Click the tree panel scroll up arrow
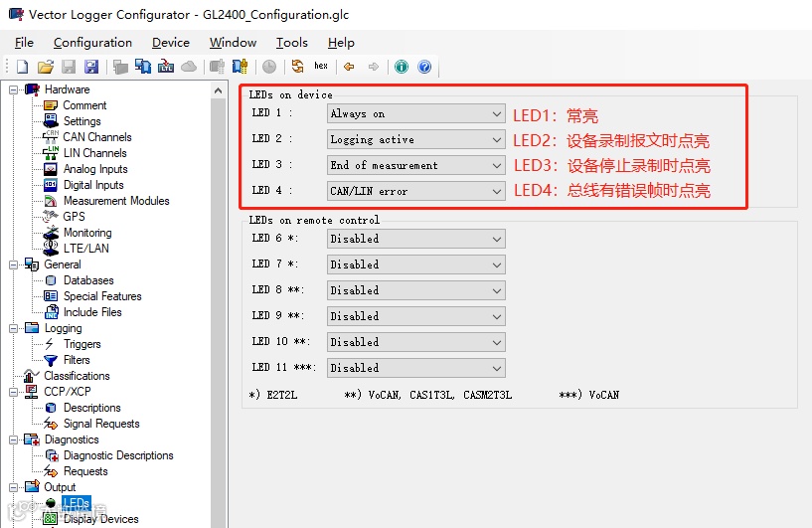This screenshot has width=812, height=528. click(x=219, y=90)
